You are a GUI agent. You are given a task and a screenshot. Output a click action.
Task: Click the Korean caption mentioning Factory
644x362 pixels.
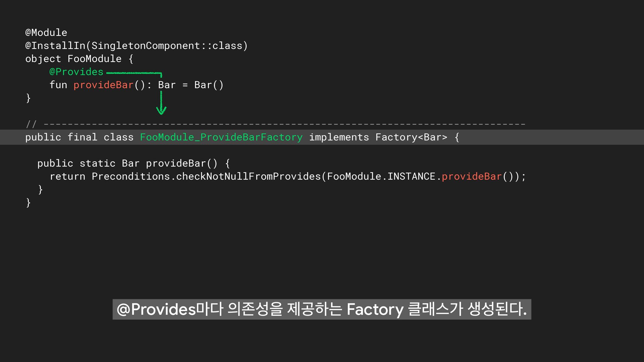coord(322,309)
